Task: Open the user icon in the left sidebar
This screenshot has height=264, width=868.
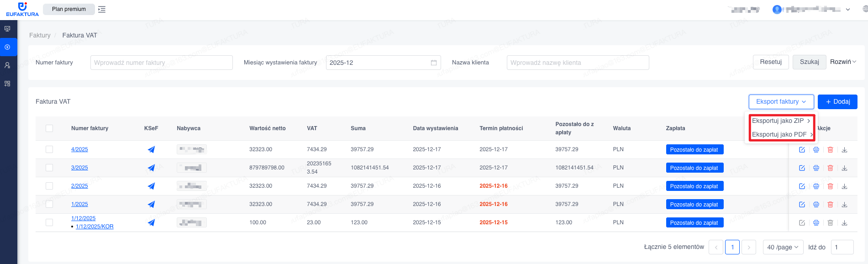Action: click(7, 65)
